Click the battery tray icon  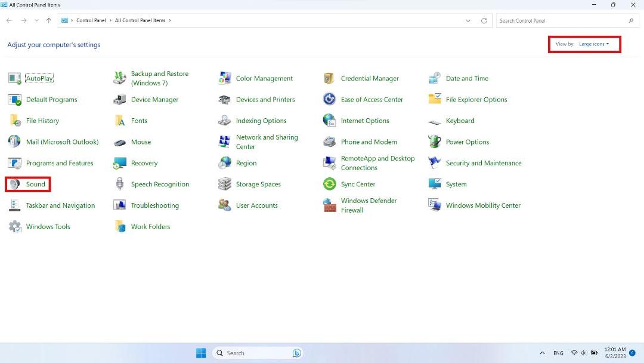[594, 353]
